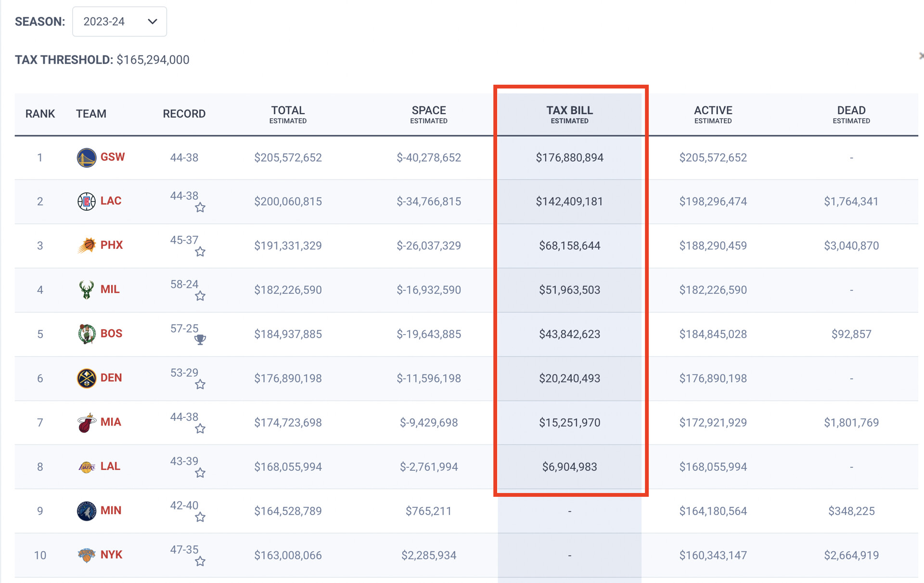Click the Milwaukee Bucks logo icon
The height and width of the screenshot is (583, 924).
click(x=86, y=290)
